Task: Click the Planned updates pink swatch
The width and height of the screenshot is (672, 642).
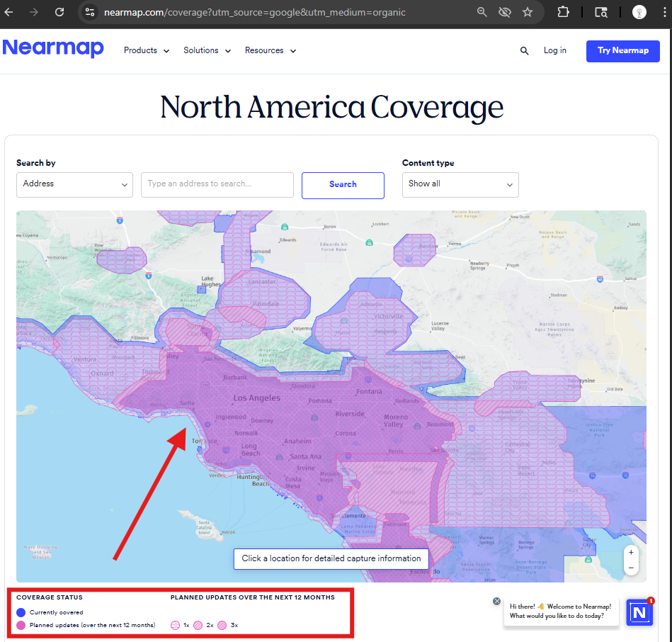Action: (x=21, y=625)
